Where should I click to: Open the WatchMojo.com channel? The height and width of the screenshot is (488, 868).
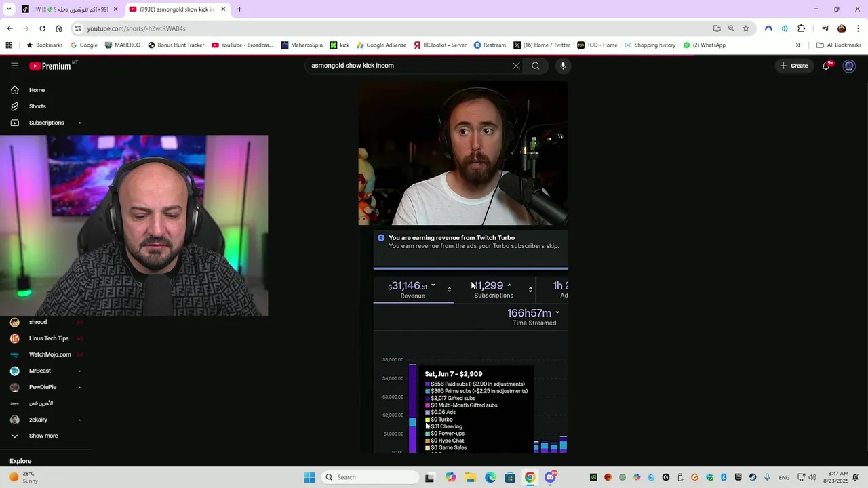pyautogui.click(x=50, y=354)
